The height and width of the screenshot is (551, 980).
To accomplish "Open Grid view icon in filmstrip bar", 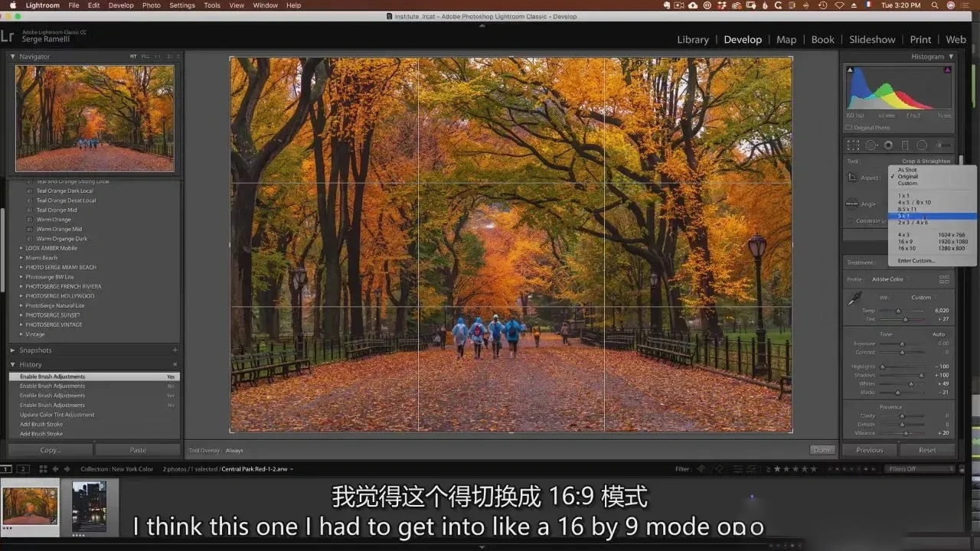I will pos(43,469).
